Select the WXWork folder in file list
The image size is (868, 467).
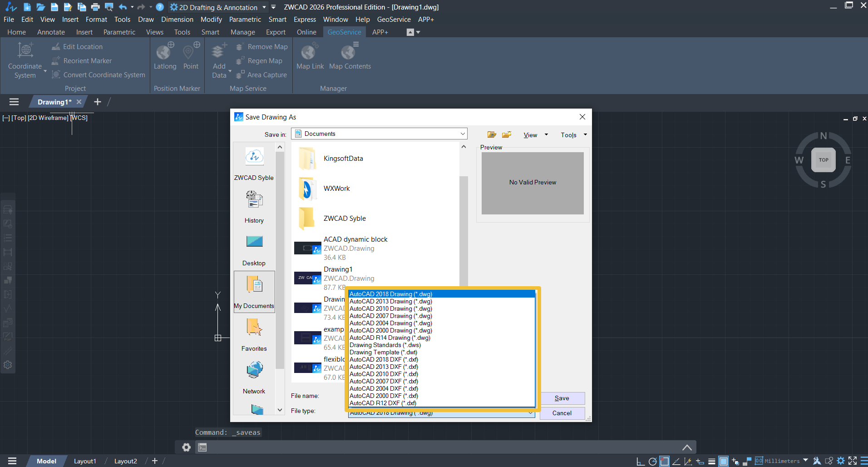(x=336, y=189)
